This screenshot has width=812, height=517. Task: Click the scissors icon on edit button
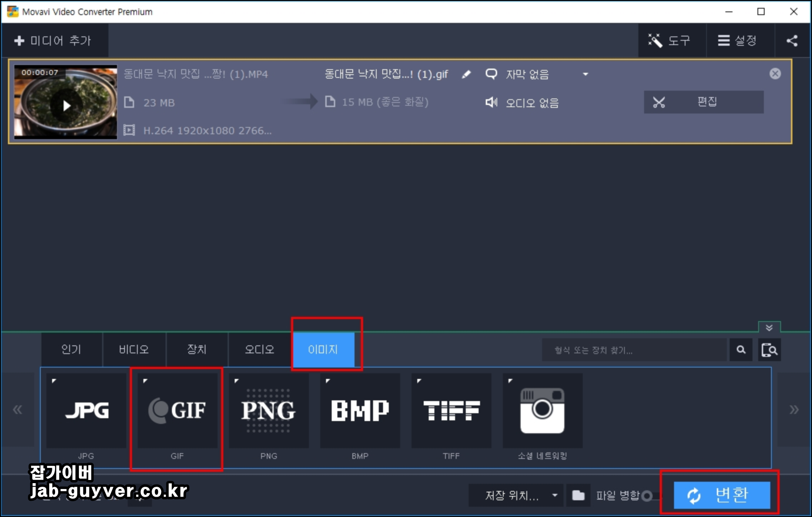pyautogui.click(x=659, y=102)
